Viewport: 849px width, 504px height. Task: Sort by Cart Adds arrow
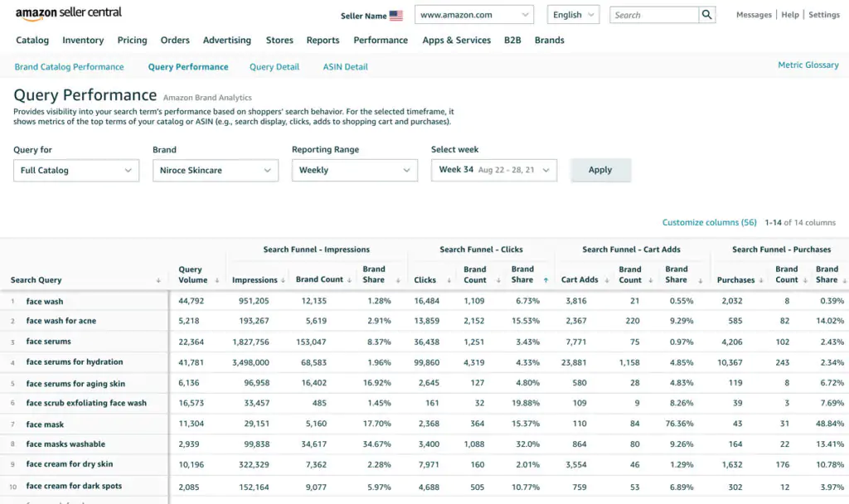point(606,280)
